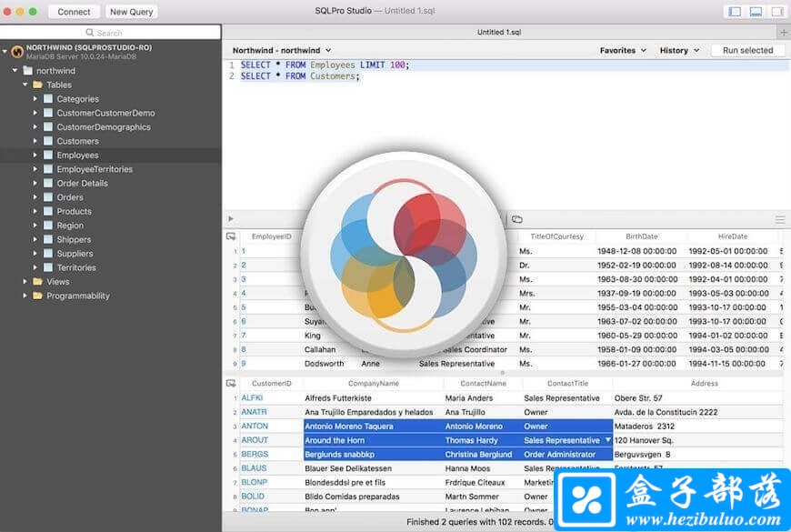Open results options menu icon
Image resolution: width=791 pixels, height=532 pixels.
coord(780,219)
